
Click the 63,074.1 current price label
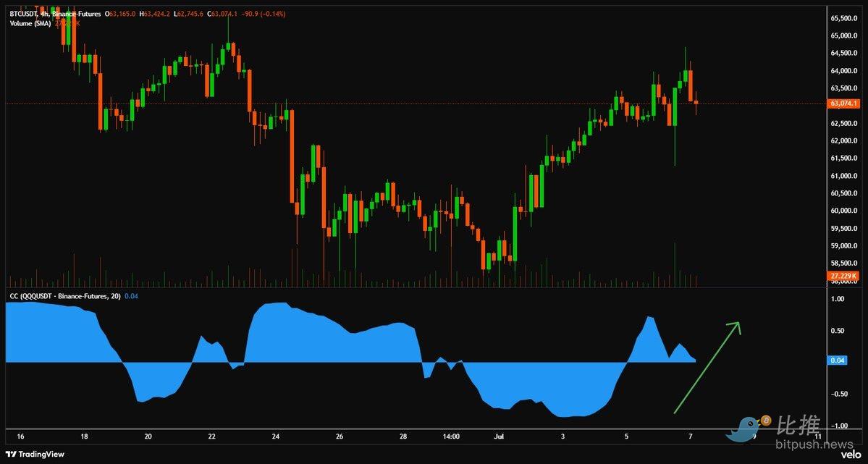tap(843, 104)
